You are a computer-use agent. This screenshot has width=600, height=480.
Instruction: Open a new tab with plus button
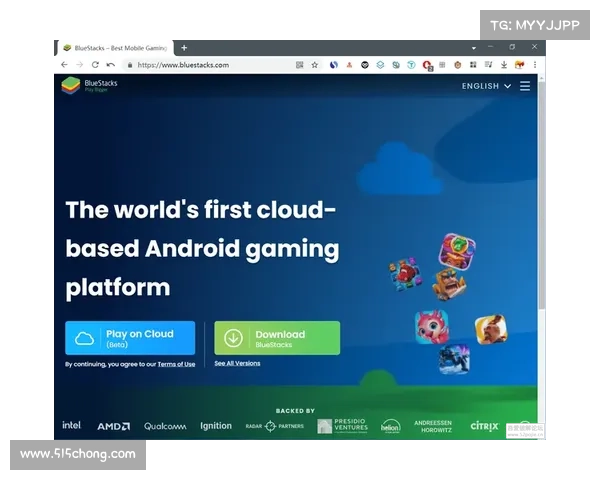(184, 48)
